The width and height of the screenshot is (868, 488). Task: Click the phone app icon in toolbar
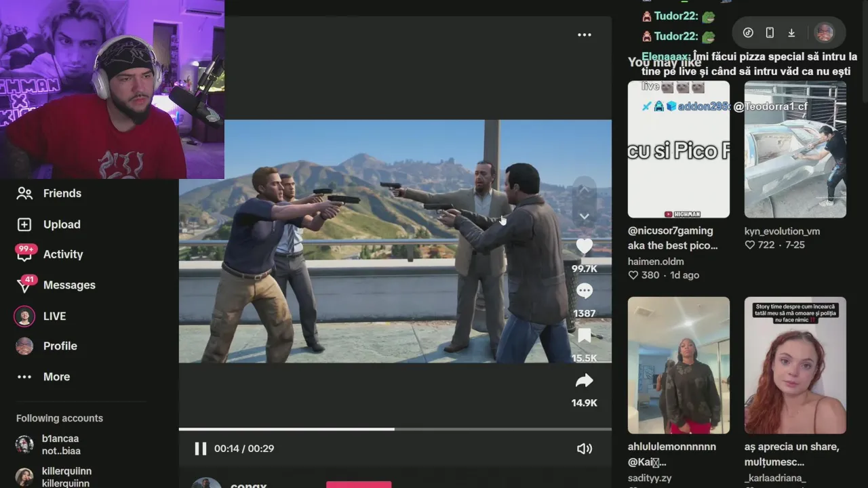pos(770,33)
